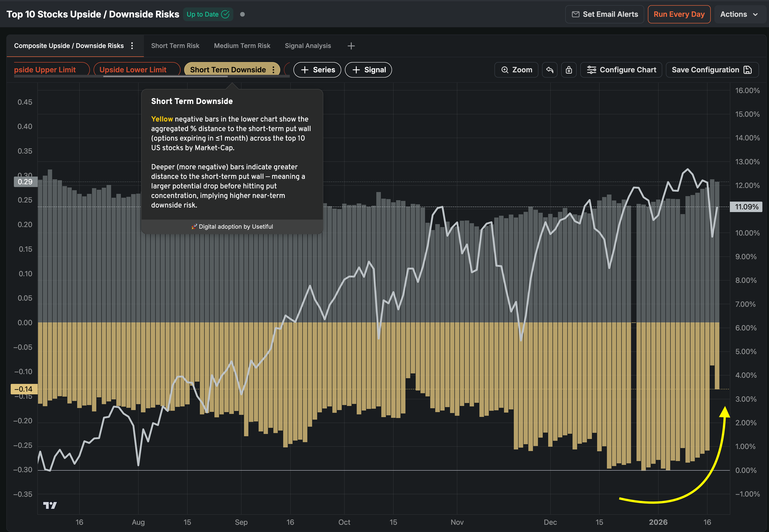The width and height of the screenshot is (769, 532).
Task: Open Short Term Downside series options dots
Action: 273,70
